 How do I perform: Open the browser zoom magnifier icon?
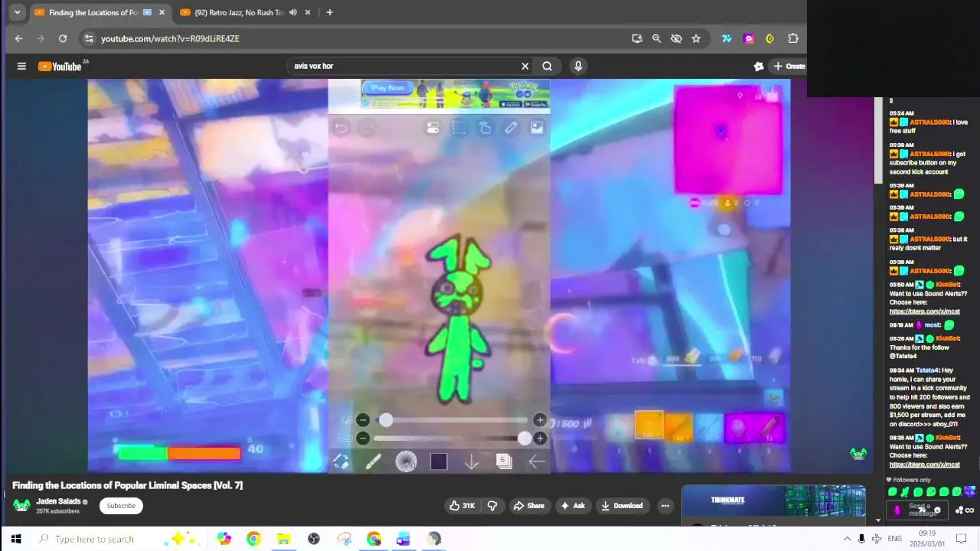coord(656,38)
